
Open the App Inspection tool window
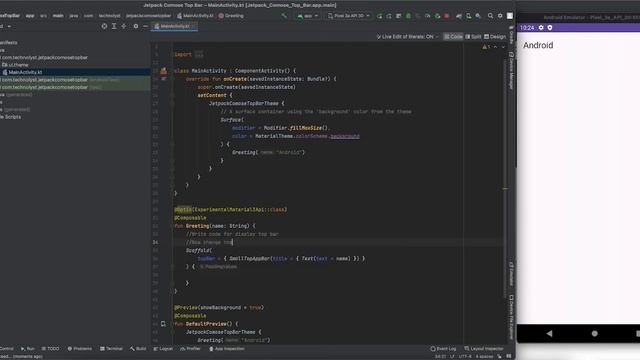pyautogui.click(x=227, y=349)
